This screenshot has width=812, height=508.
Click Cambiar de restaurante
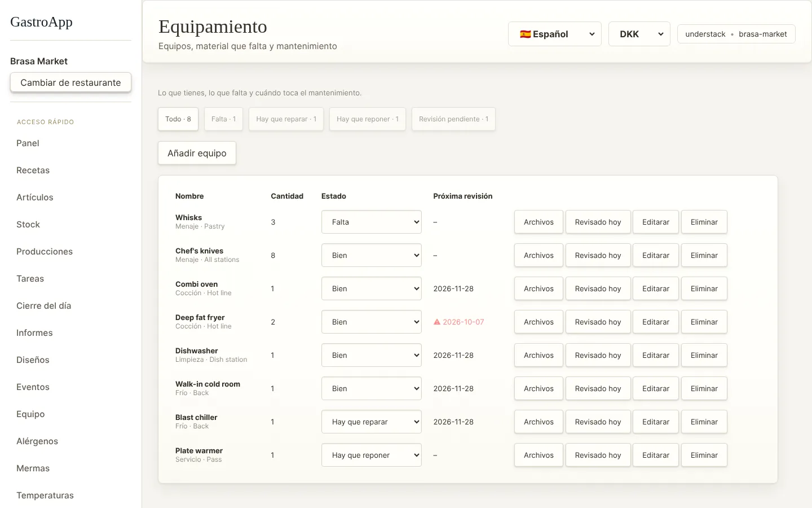tap(70, 82)
